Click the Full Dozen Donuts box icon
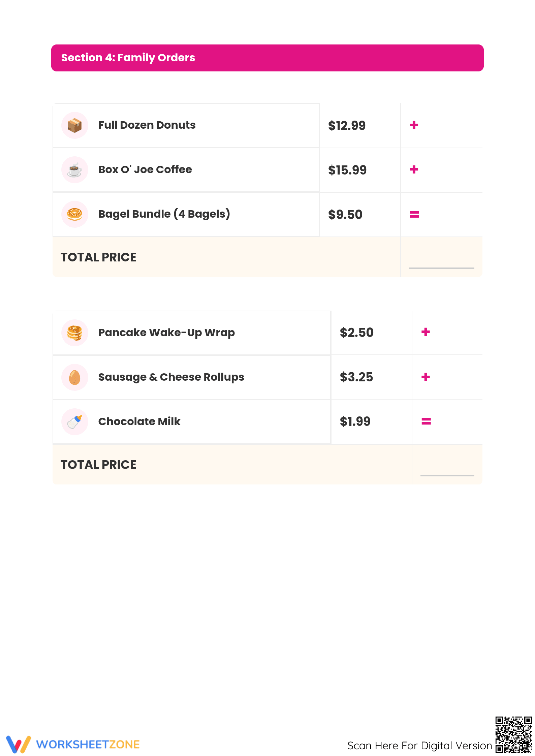This screenshot has width=535, height=756. click(74, 125)
